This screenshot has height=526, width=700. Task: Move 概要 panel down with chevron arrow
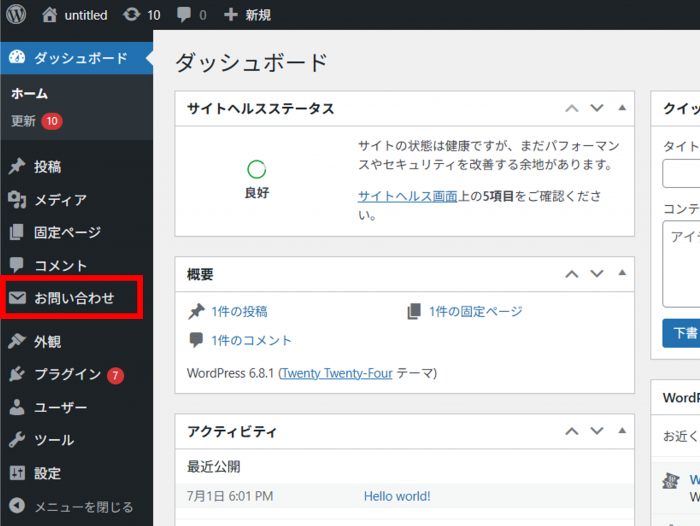597,274
